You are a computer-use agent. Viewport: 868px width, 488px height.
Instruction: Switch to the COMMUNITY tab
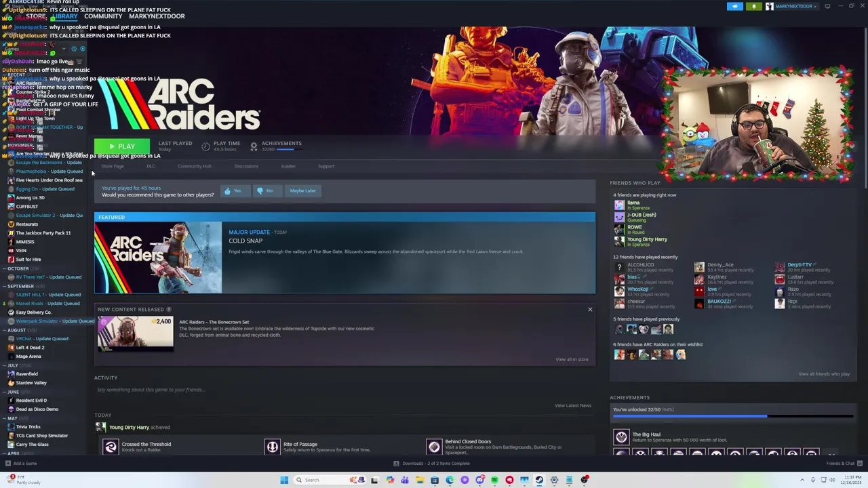[103, 16]
